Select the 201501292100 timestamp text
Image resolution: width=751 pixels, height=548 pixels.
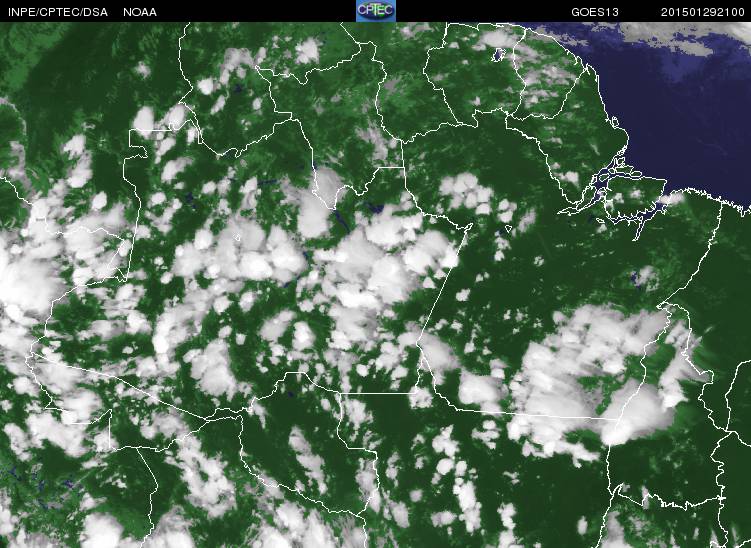pyautogui.click(x=703, y=12)
